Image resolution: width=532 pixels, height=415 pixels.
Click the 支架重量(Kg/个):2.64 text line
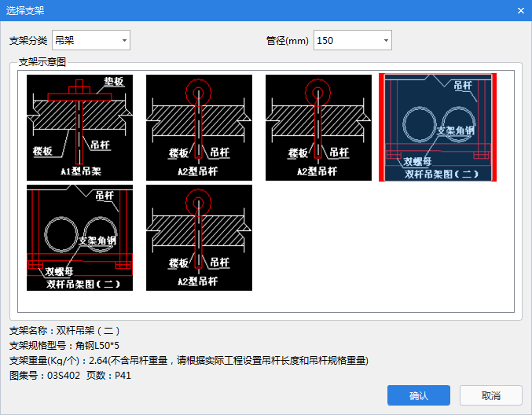click(x=189, y=360)
